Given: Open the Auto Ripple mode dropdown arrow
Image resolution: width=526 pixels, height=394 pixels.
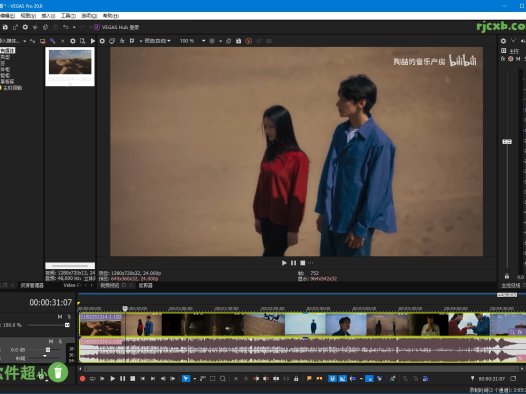Looking at the screenshot, I should click(361, 379).
